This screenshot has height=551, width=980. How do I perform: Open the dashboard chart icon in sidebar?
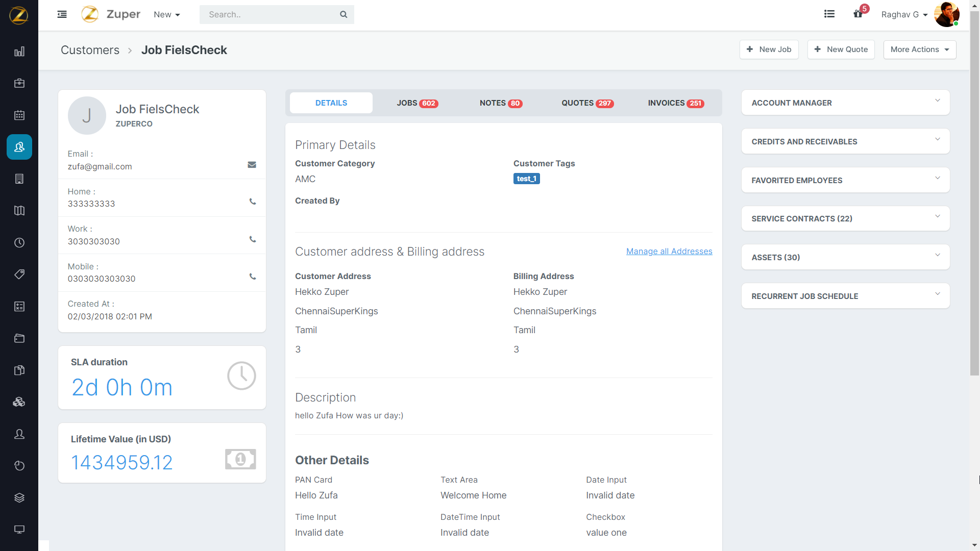19,52
